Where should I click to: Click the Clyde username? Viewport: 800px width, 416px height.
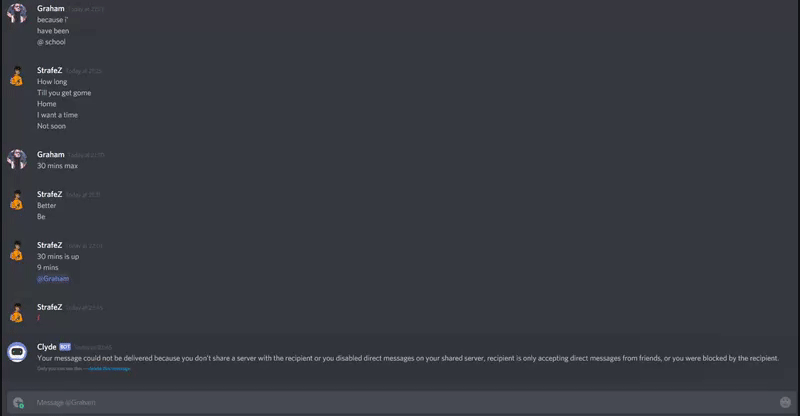pos(46,347)
